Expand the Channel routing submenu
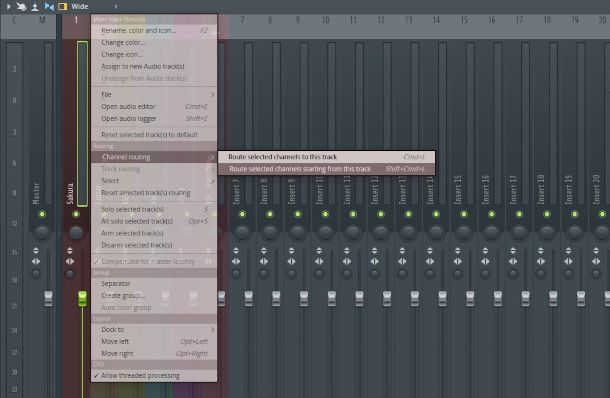 tap(154, 157)
